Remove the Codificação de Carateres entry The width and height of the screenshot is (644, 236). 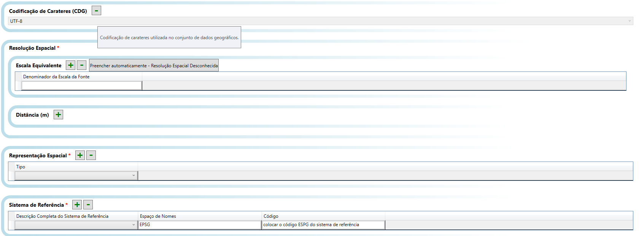point(96,11)
